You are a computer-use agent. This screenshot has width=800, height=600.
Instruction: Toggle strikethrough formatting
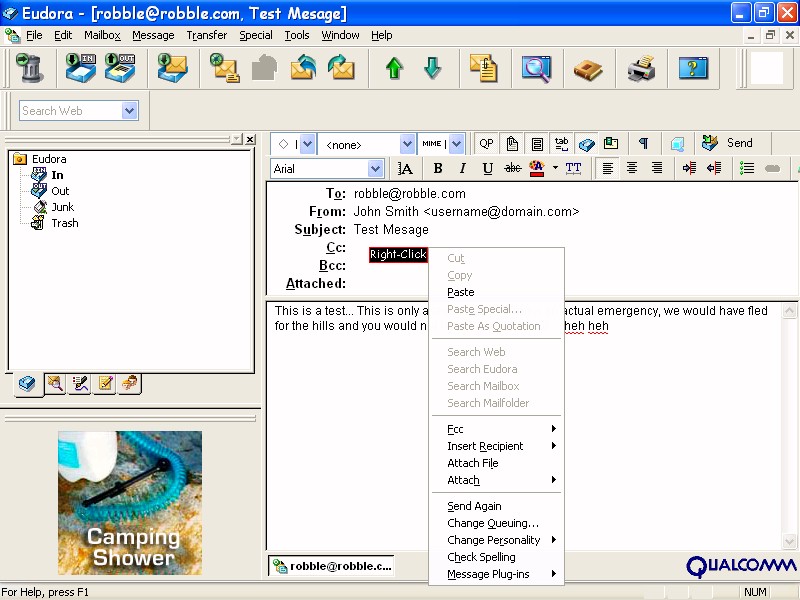coord(513,168)
